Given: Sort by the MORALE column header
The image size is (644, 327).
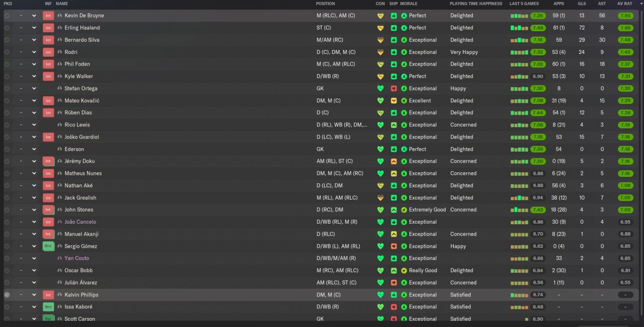Looking at the screenshot, I should 410,4.
